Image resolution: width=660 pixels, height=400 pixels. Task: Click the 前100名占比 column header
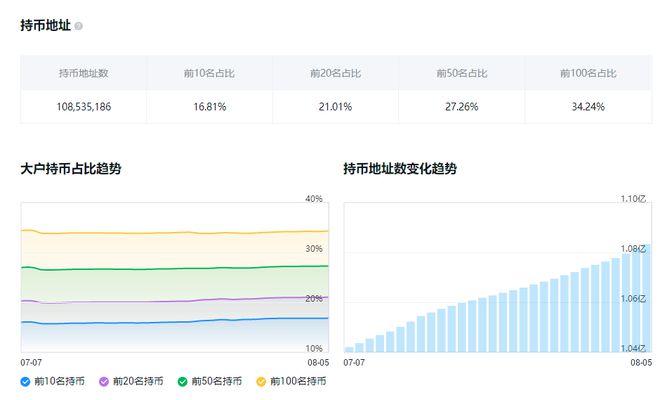pos(588,73)
